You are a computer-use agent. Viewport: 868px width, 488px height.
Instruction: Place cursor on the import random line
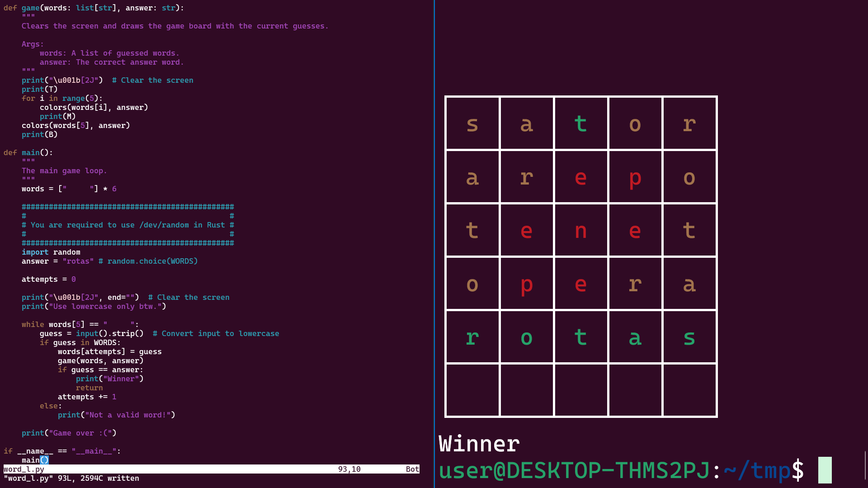tap(51, 252)
